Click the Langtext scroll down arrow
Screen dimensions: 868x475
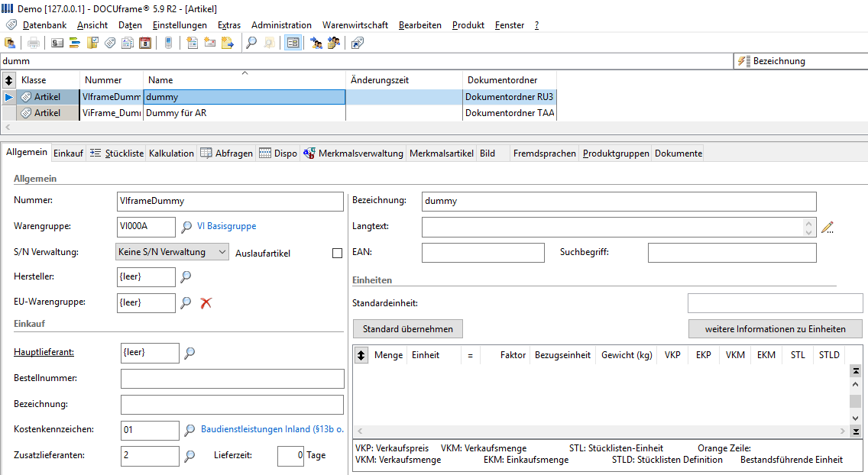(808, 232)
